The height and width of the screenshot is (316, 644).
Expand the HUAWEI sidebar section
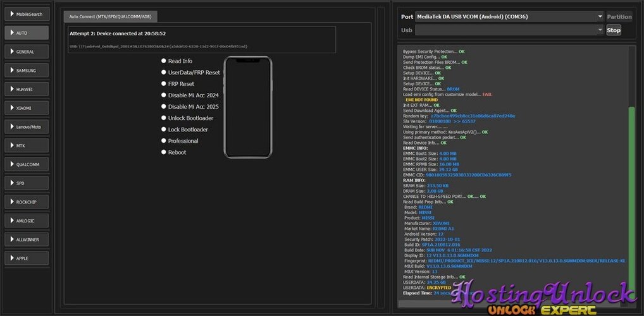click(27, 89)
